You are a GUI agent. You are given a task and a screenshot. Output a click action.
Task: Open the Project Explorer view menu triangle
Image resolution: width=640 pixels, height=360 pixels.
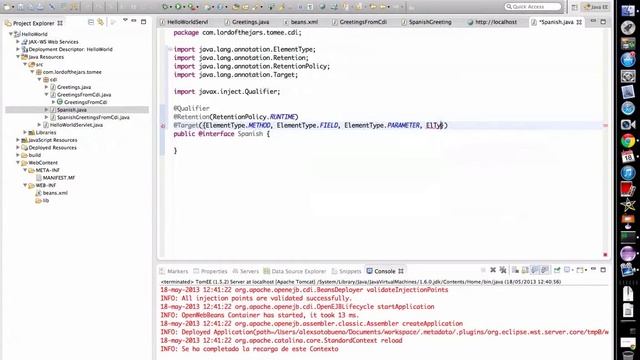tap(125, 20)
